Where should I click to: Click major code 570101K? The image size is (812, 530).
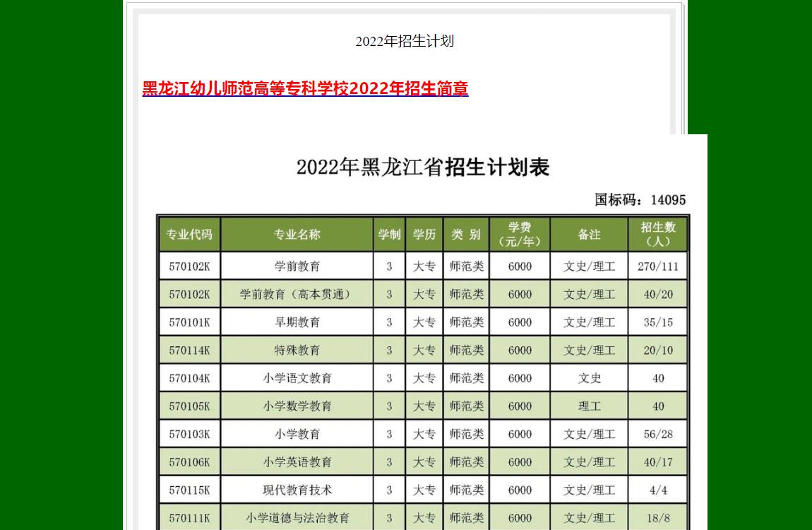click(x=189, y=322)
